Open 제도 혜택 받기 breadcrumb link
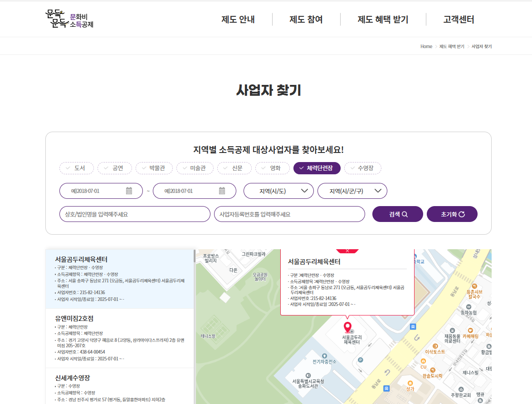This screenshot has width=532, height=404. coord(452,46)
